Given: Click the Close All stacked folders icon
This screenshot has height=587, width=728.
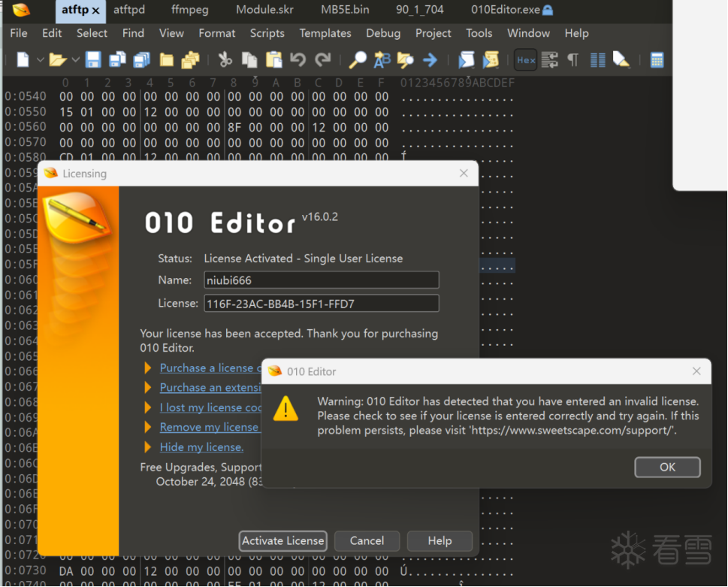Looking at the screenshot, I should click(x=190, y=60).
